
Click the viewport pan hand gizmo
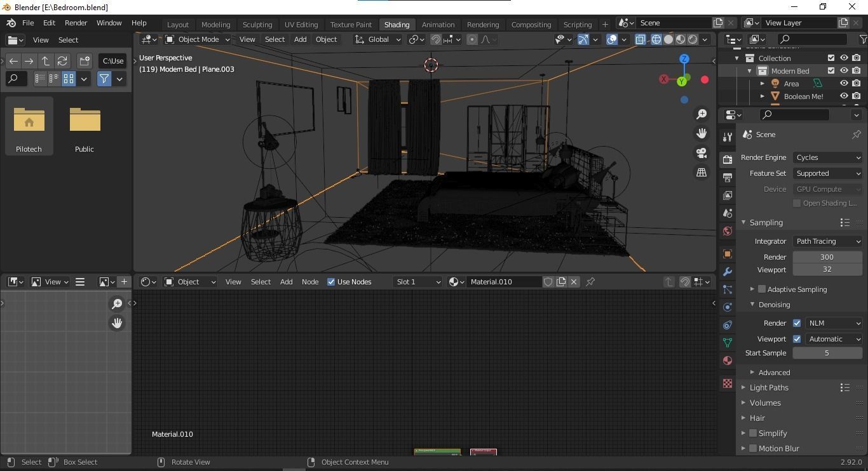click(702, 134)
